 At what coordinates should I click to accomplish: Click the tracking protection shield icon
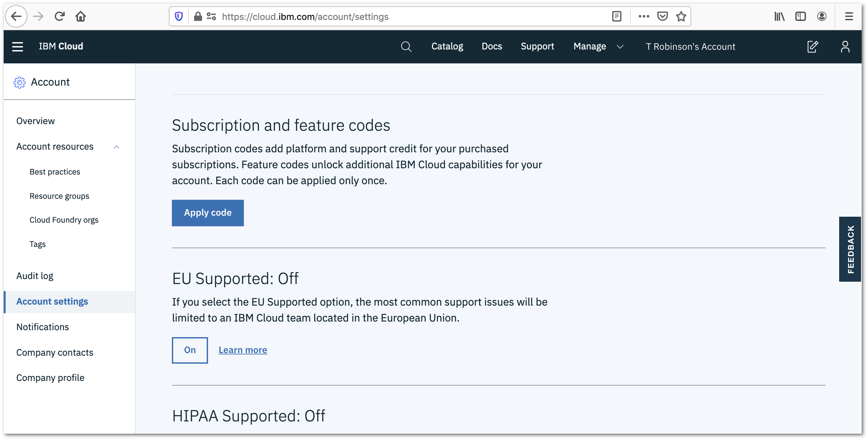click(x=179, y=16)
